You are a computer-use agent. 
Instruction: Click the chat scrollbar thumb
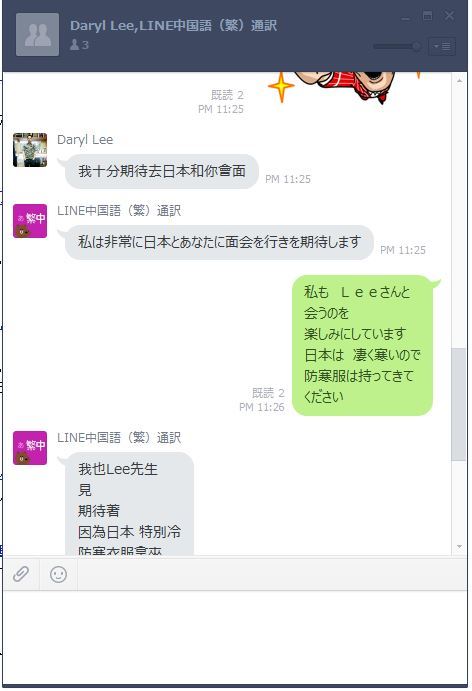[x=459, y=404]
